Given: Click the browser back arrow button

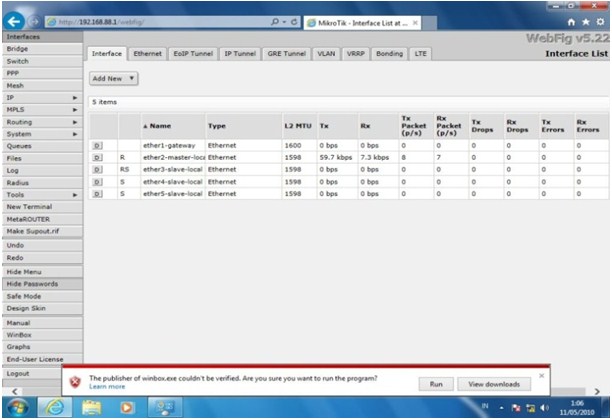Looking at the screenshot, I should click(x=14, y=21).
